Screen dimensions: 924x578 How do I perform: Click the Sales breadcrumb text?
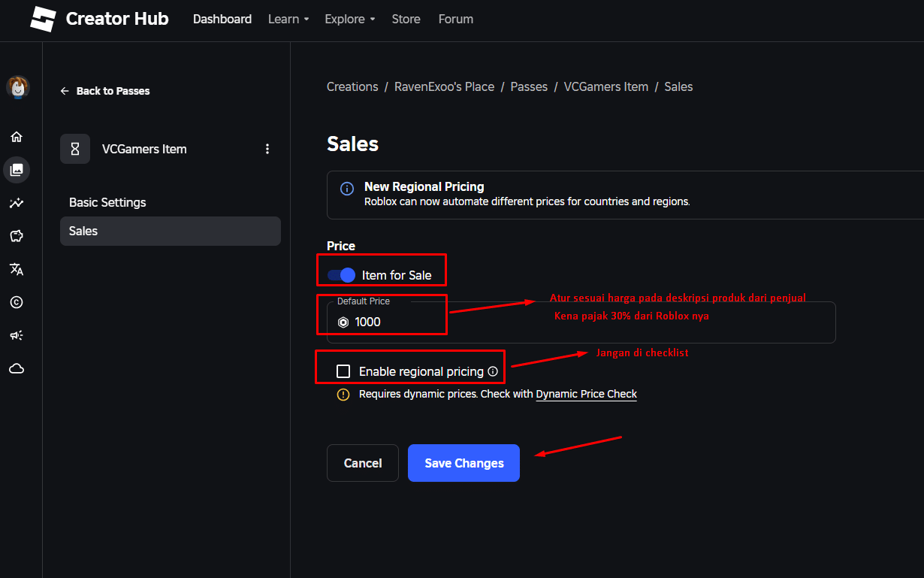click(678, 86)
